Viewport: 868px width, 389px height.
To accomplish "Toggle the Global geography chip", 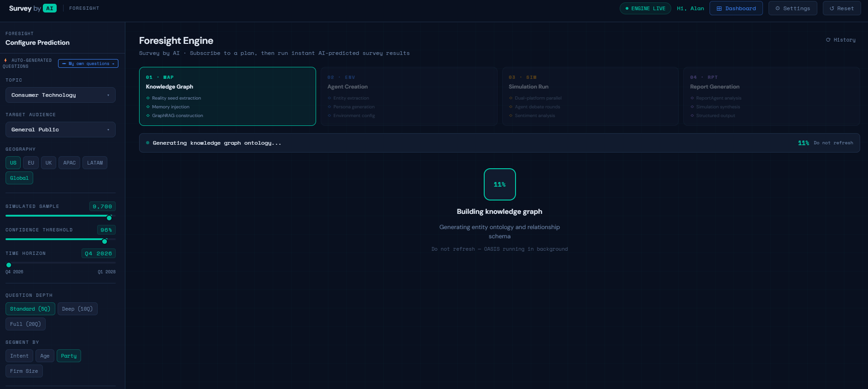I will pos(19,178).
